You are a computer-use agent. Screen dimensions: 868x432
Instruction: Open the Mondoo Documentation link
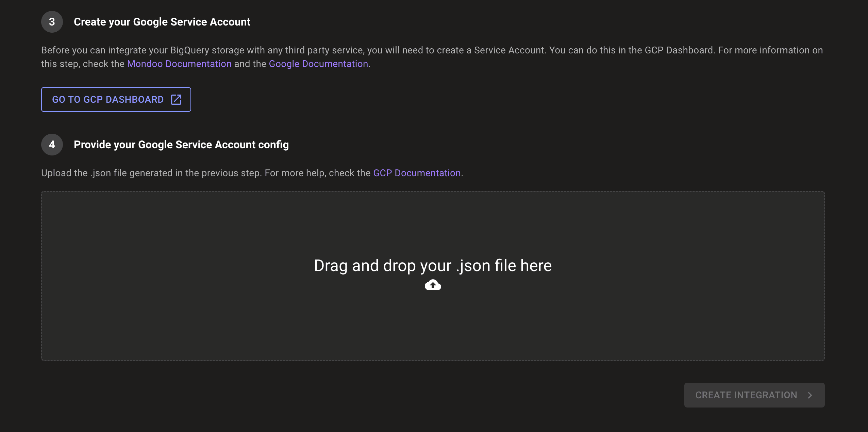tap(179, 64)
